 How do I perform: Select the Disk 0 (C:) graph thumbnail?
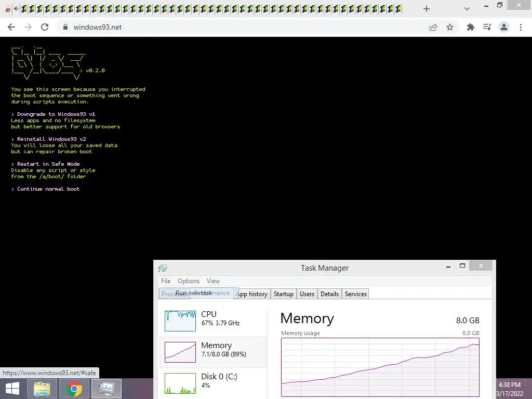pos(180,383)
